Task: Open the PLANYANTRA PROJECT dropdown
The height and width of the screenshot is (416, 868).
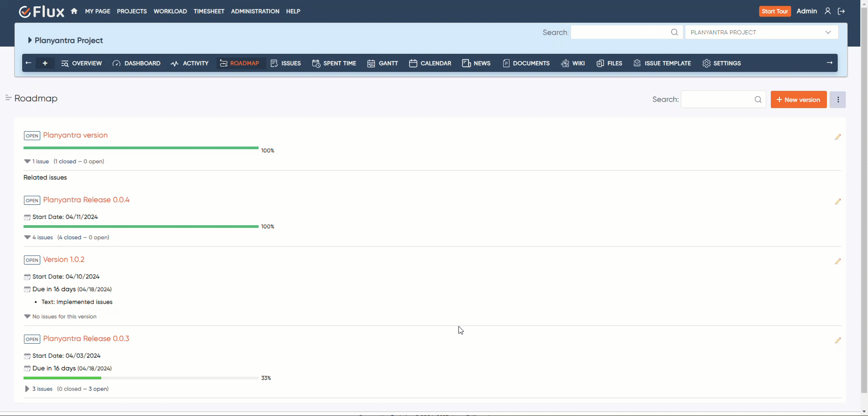Action: tap(761, 32)
